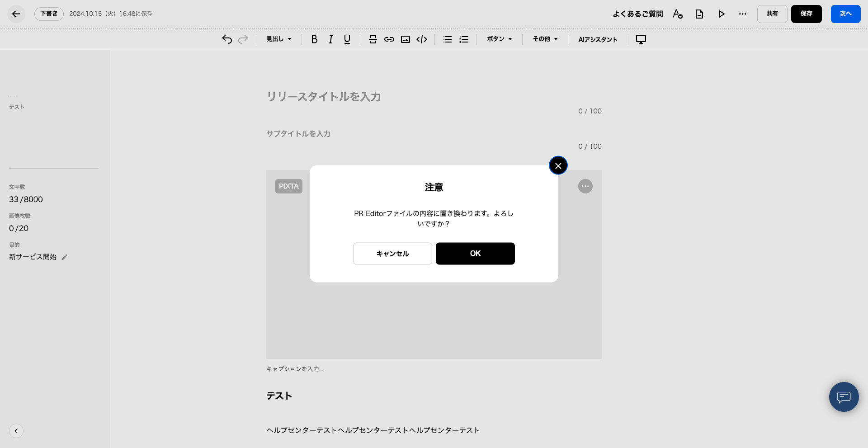This screenshot has height=448, width=868.
Task: Apply bulleted list formatting
Action: click(x=448, y=39)
